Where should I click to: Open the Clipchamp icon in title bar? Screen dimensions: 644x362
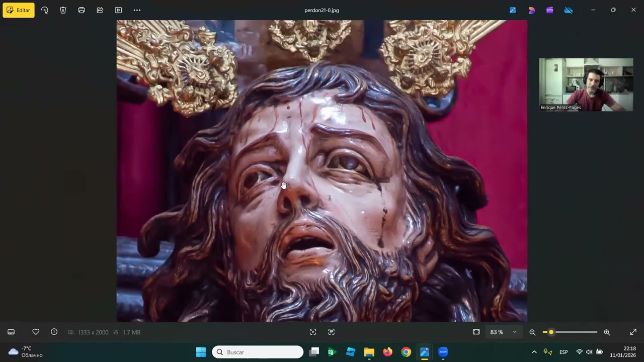(550, 10)
